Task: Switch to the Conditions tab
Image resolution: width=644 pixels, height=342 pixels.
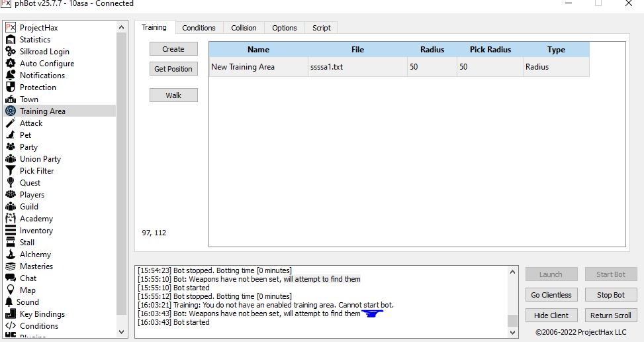Action: click(x=199, y=28)
